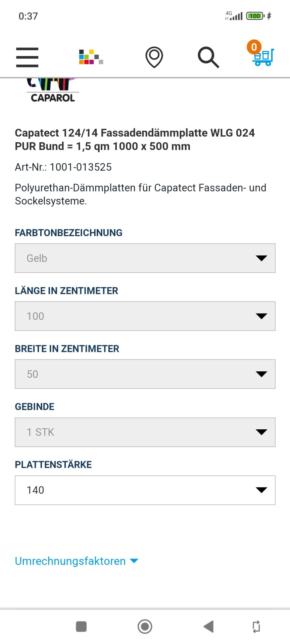
Task: Open the store locator pin icon
Action: coord(154,57)
